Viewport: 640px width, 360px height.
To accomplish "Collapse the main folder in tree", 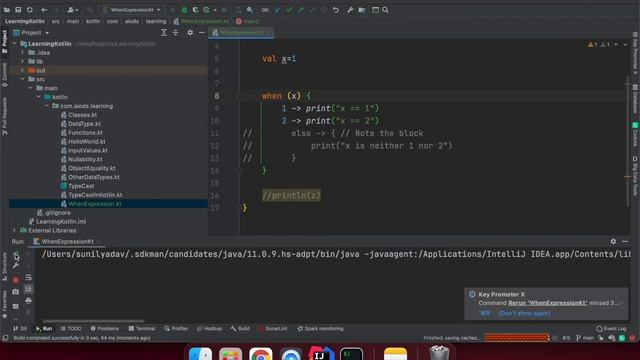I will pyautogui.click(x=31, y=88).
